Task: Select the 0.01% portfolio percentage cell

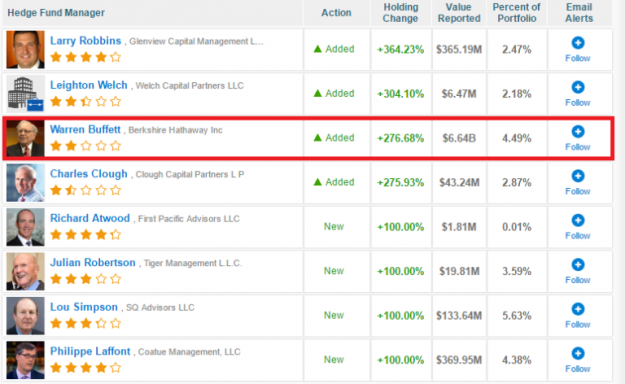Action: click(517, 227)
